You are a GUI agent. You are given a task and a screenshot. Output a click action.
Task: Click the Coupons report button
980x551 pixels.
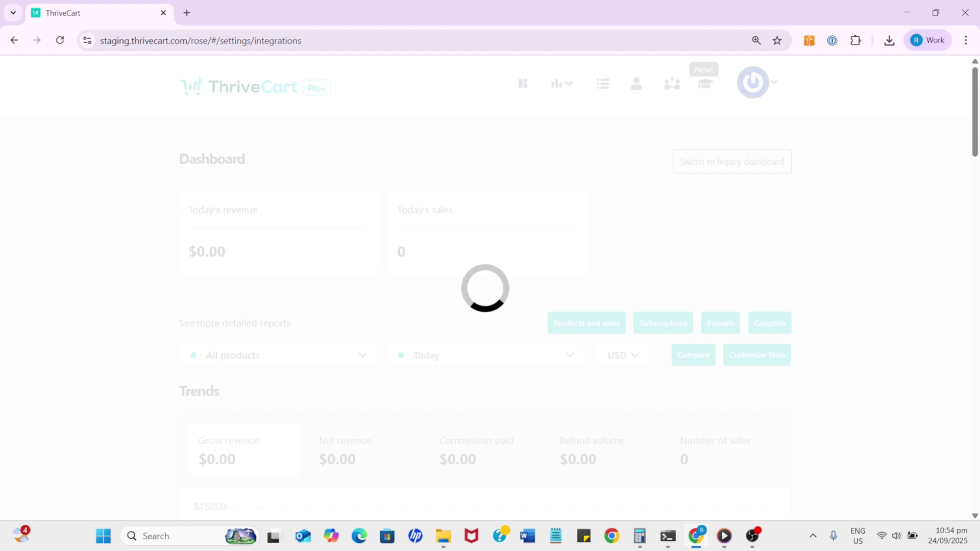[x=769, y=322]
